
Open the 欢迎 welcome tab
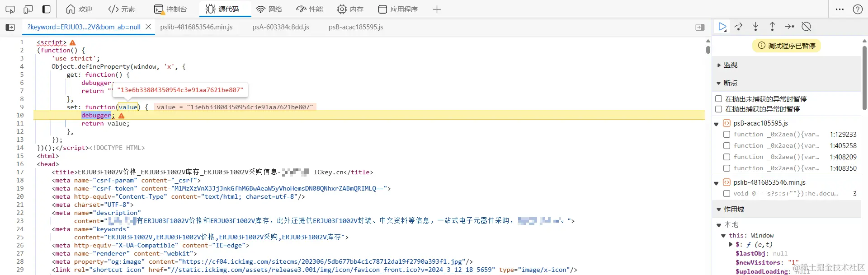pos(79,9)
